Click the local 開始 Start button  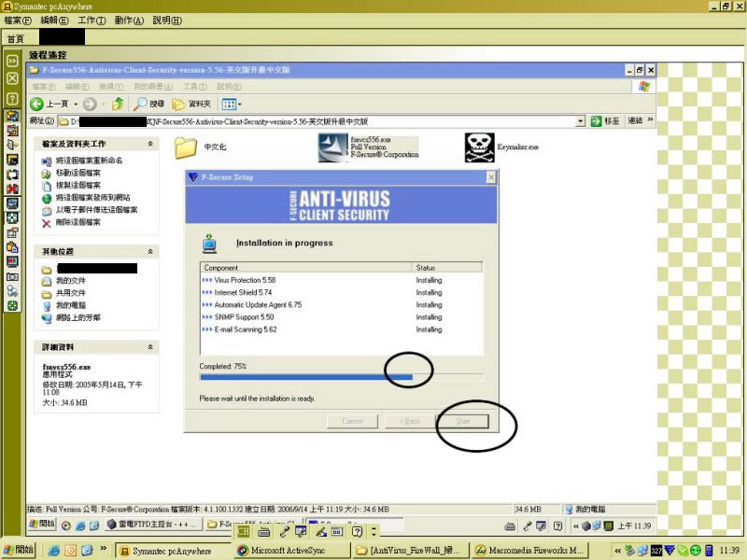click(19, 550)
